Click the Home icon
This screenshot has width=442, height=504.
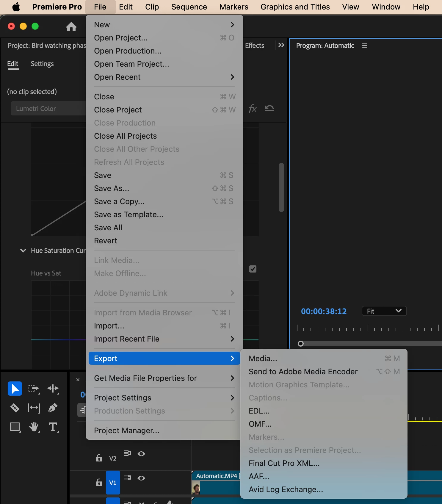coord(71,27)
